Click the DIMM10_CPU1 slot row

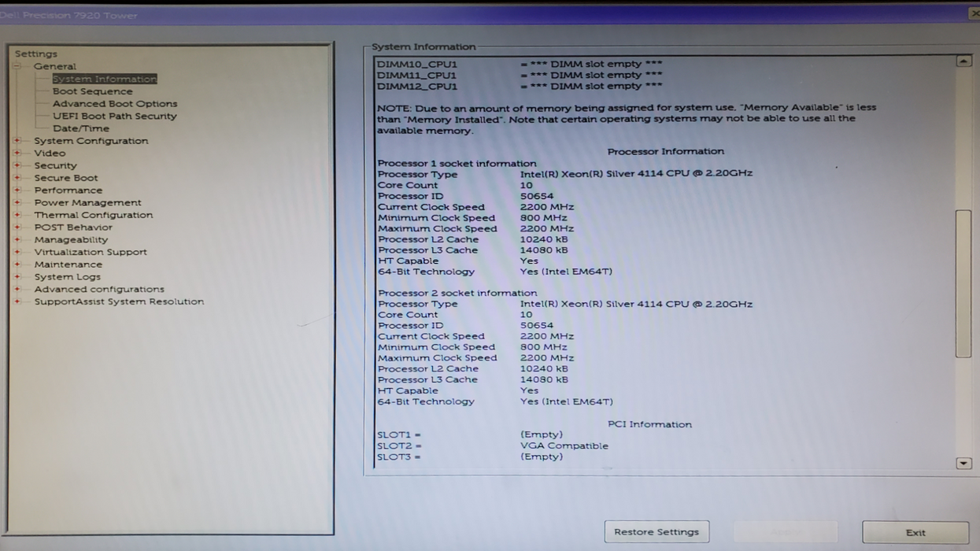[x=520, y=64]
